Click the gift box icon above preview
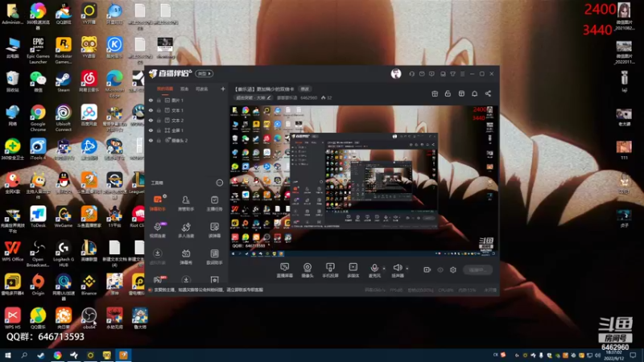The width and height of the screenshot is (644, 362). point(435,93)
